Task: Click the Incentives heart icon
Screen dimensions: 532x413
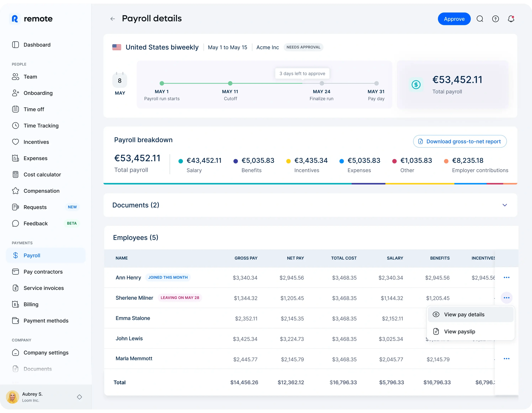Action: [15, 142]
